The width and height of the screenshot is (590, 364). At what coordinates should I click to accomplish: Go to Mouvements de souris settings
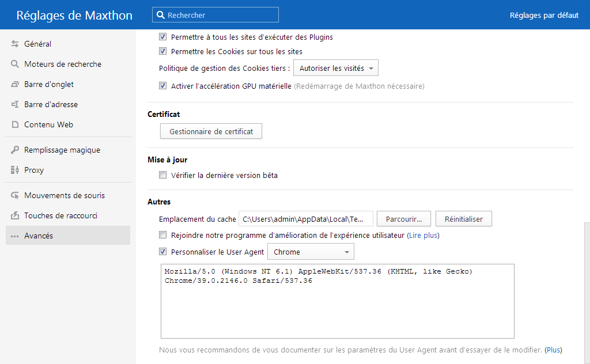tap(68, 195)
